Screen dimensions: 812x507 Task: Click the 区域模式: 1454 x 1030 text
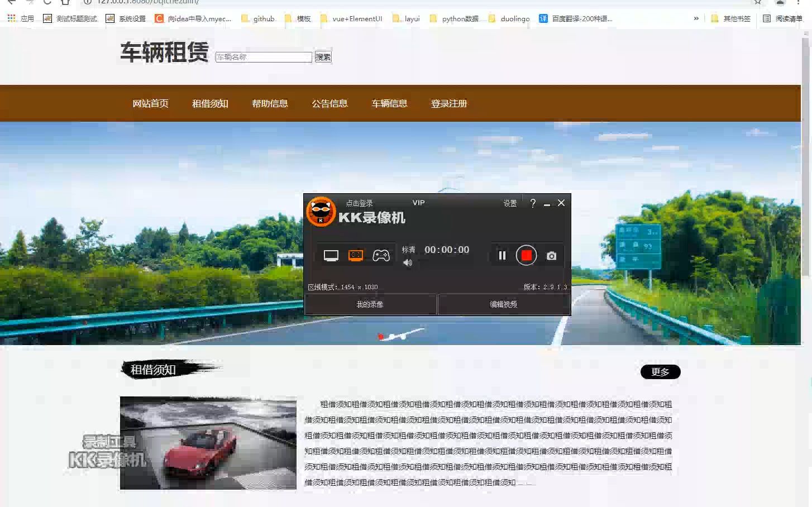coord(343,287)
